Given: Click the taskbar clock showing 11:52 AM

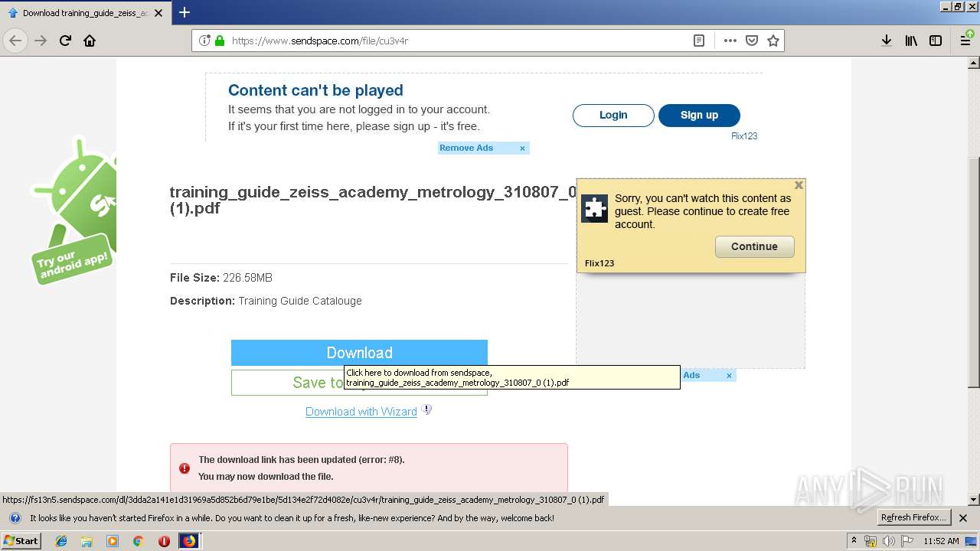Looking at the screenshot, I should click(941, 541).
